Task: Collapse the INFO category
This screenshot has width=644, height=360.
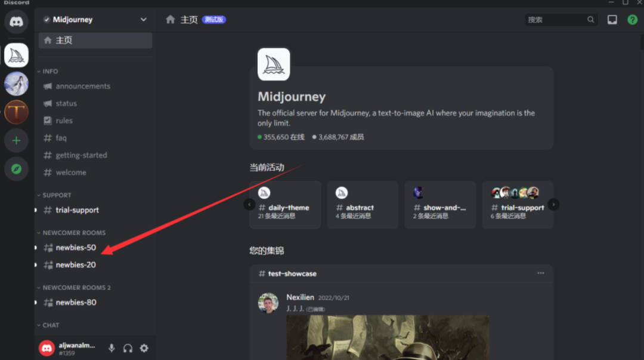Action: coord(48,71)
